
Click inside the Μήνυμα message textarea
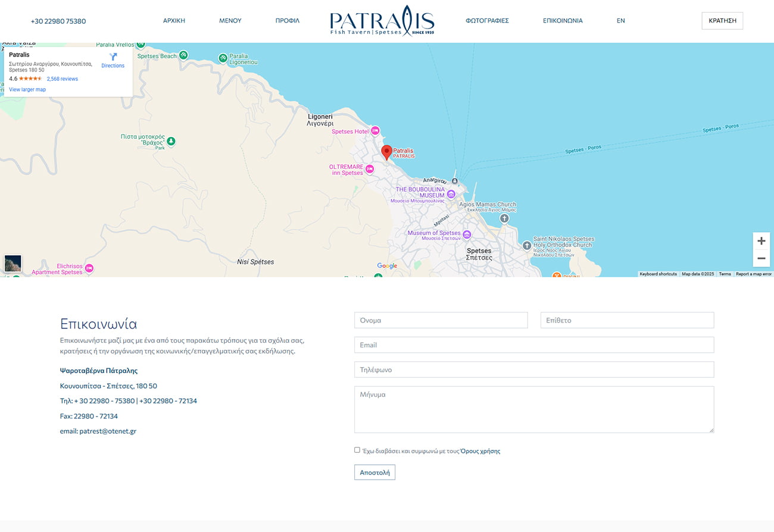click(x=534, y=409)
